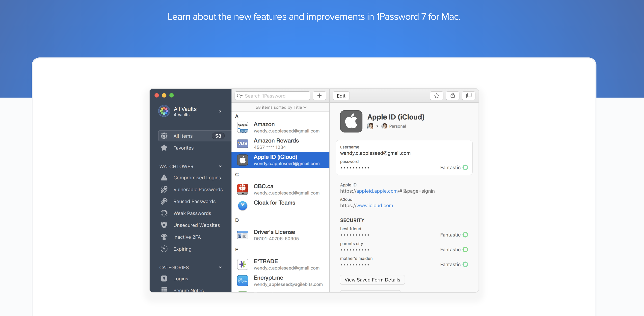Select the Amazon login entry
This screenshot has width=644, height=316.
[280, 128]
